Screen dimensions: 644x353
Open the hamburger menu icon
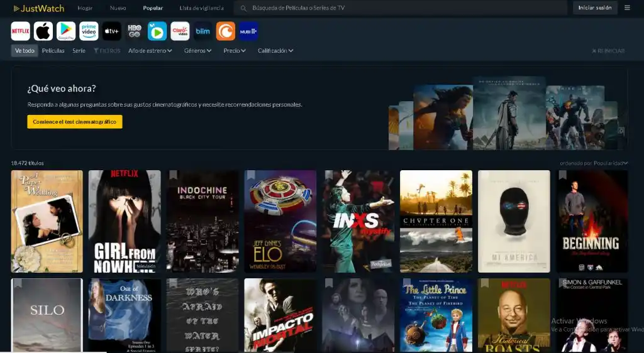coord(627,8)
